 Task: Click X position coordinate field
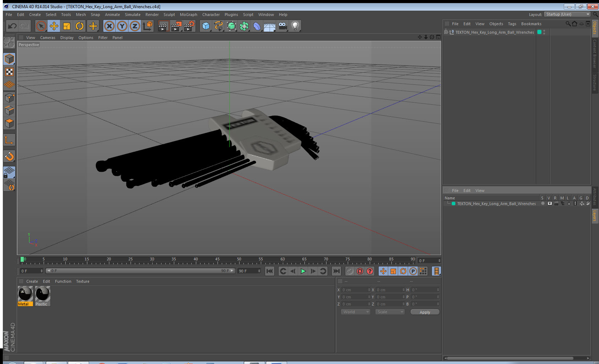click(356, 290)
